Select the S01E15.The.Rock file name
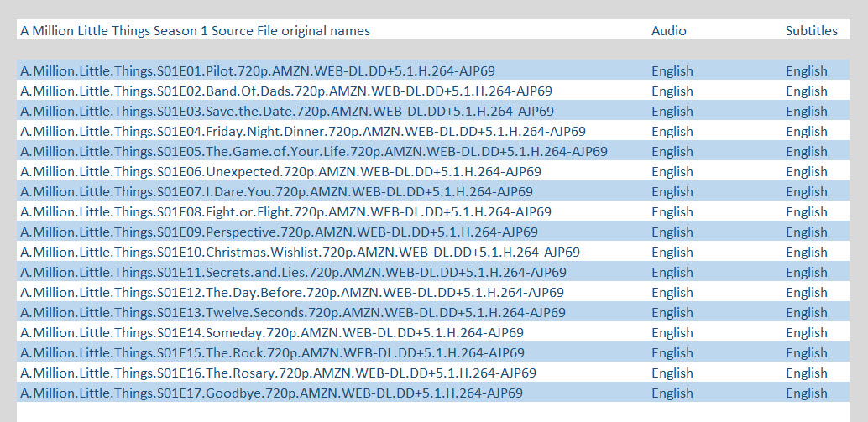Image resolution: width=868 pixels, height=422 pixels. point(272,353)
